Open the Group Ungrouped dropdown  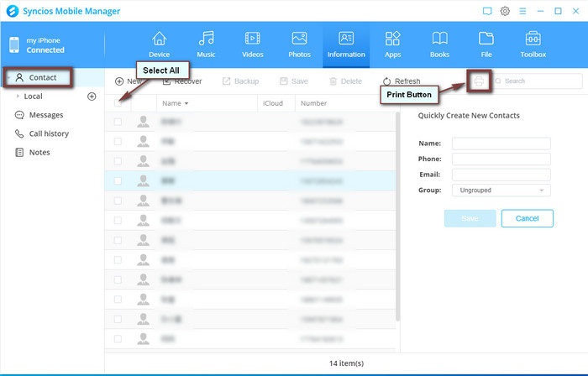coord(501,191)
